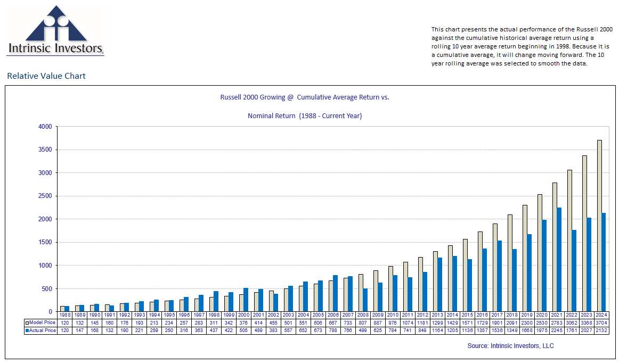Click the 2024 year column header
619x364 pixels.
601,315
